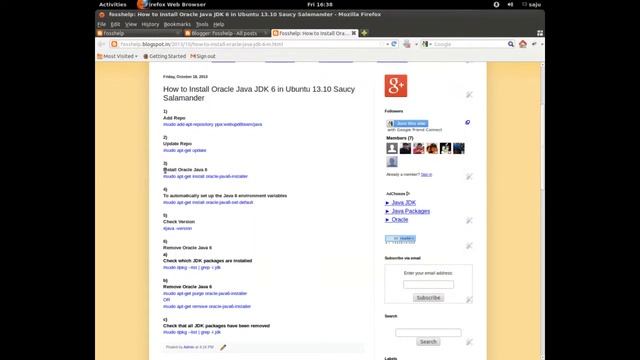Click the last member avatar on second row
Viewport: 640px width, 360px height.
coord(392,162)
